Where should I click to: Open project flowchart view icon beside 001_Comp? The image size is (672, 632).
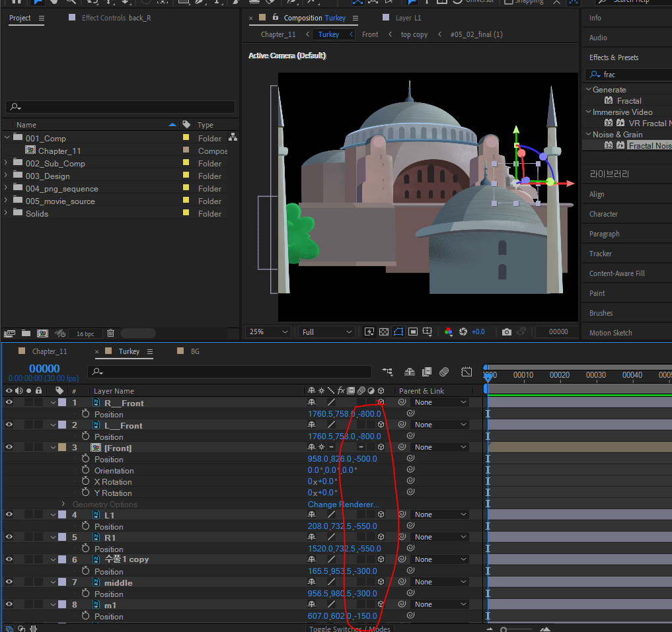point(233,137)
